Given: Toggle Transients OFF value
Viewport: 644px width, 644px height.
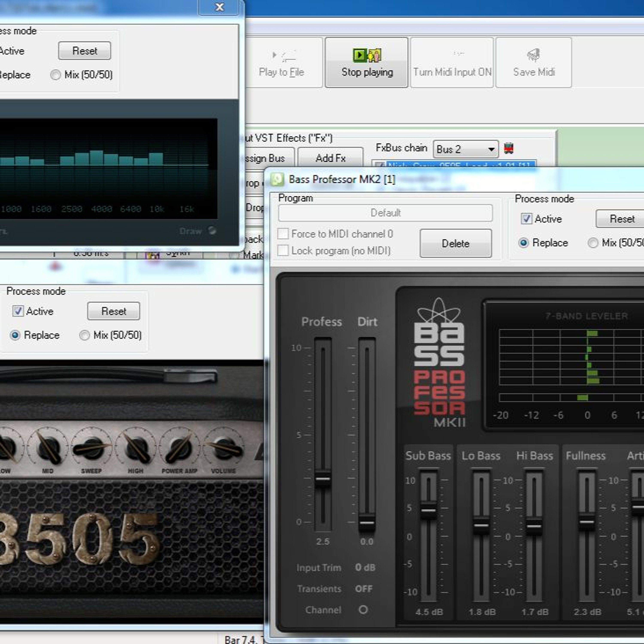Looking at the screenshot, I should 363,589.
